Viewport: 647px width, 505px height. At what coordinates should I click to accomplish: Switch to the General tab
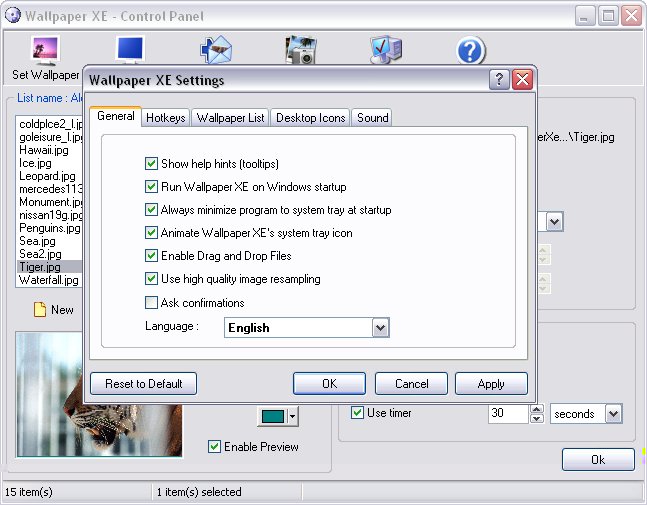click(116, 116)
